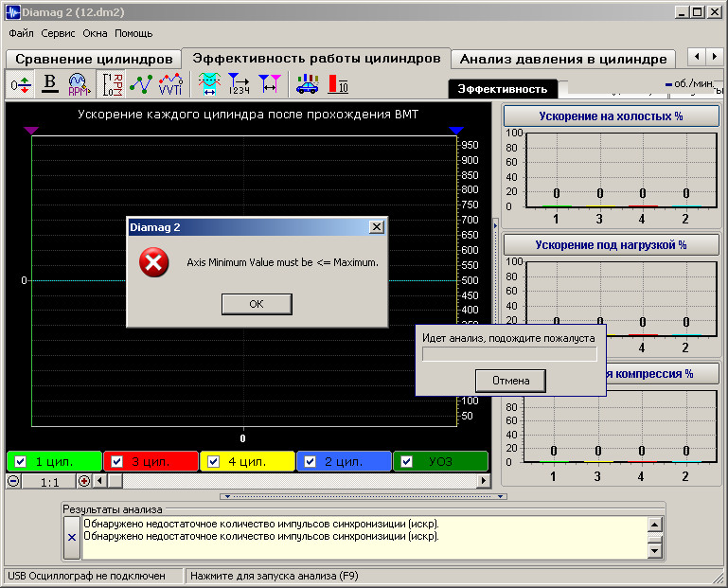Viewport: 728px width, 588px height.
Task: Click OK in the error dialog
Action: (257, 304)
